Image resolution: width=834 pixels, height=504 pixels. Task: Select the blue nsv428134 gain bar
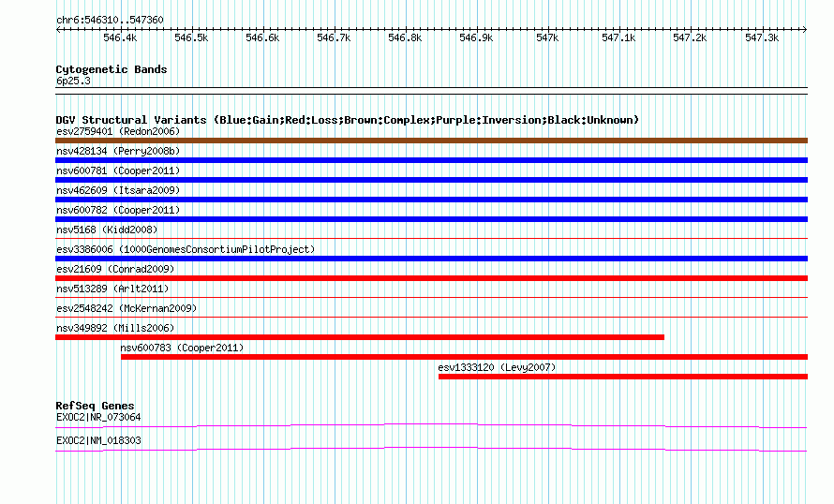click(x=431, y=160)
